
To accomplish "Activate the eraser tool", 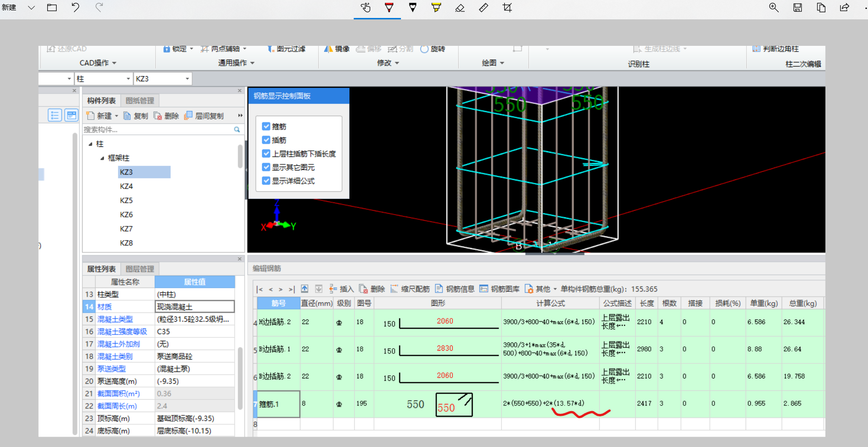I will click(x=460, y=8).
